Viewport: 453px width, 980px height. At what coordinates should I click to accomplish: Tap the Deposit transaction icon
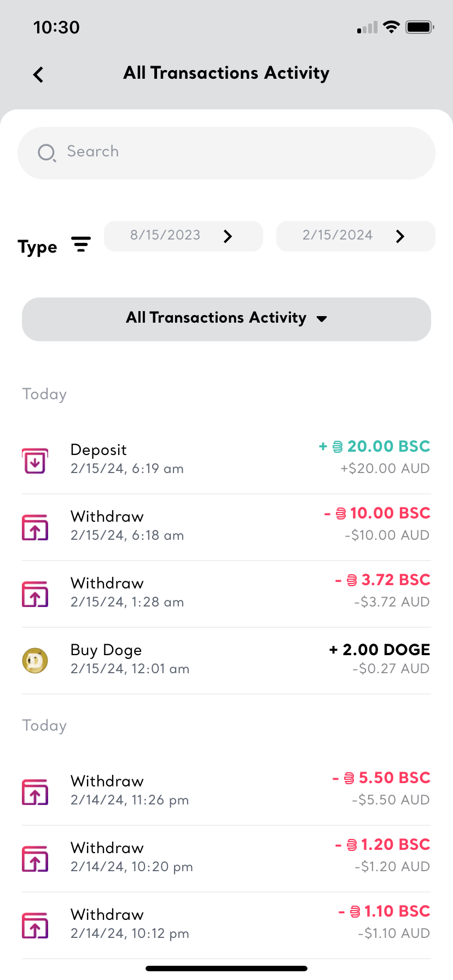coord(35,460)
